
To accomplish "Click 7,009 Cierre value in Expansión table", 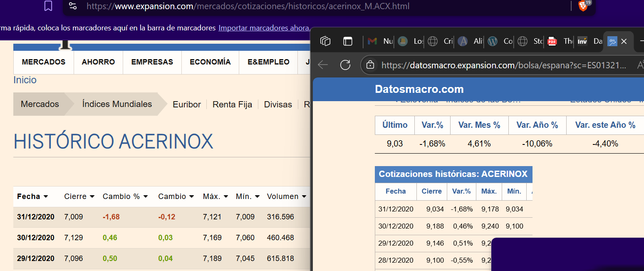I will pos(74,217).
